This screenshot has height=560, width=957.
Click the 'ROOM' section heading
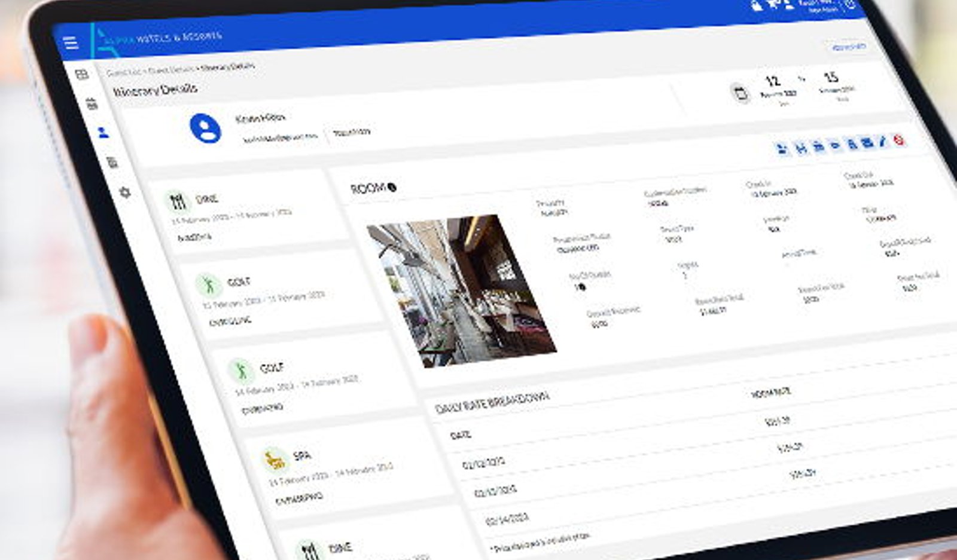coord(368,189)
